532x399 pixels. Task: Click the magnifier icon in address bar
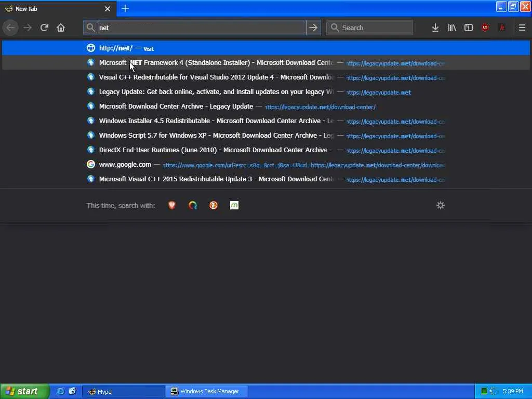[x=90, y=28]
